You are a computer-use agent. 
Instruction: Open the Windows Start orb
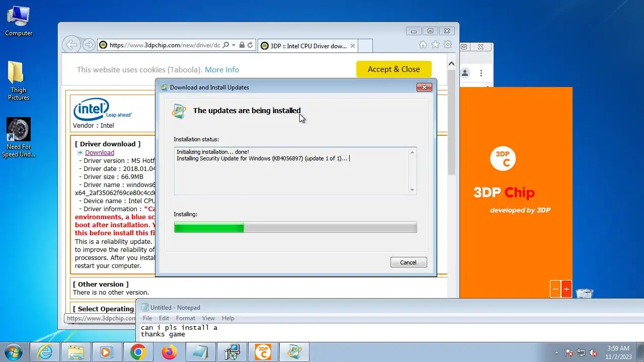click(x=13, y=352)
